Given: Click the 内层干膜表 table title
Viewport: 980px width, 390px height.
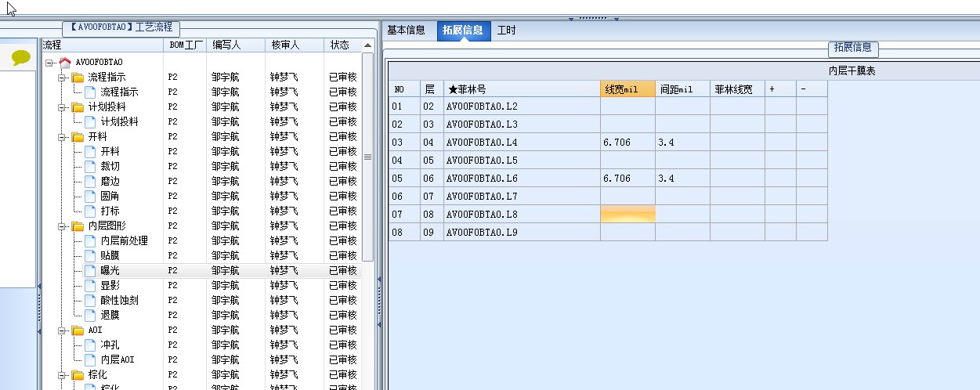Looking at the screenshot, I should [x=852, y=71].
